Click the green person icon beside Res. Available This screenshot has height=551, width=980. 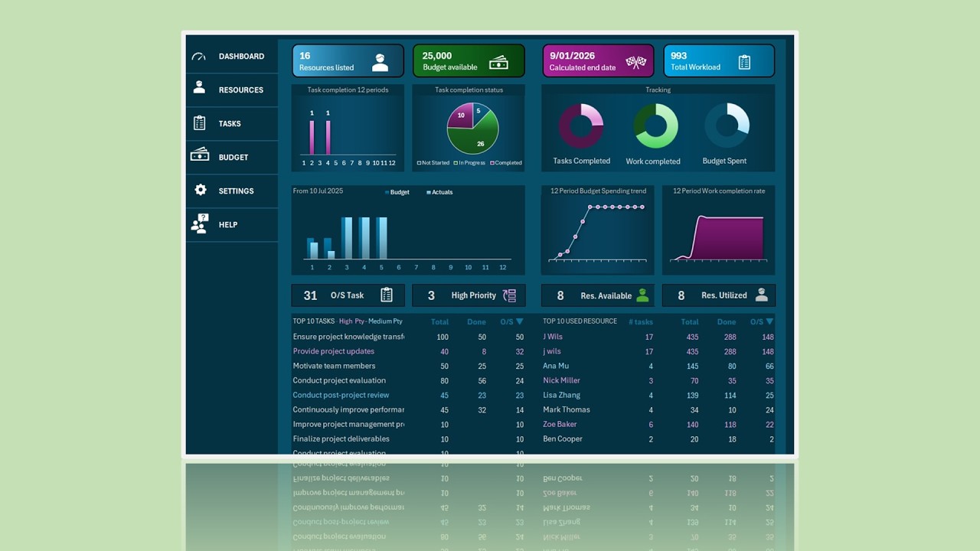[x=642, y=295]
